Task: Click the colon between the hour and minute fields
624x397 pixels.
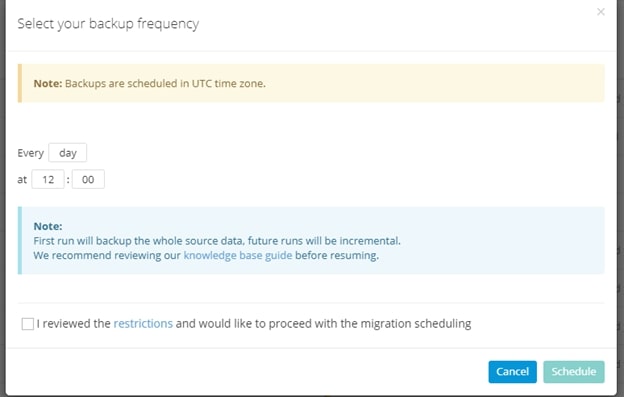Action: tap(68, 180)
